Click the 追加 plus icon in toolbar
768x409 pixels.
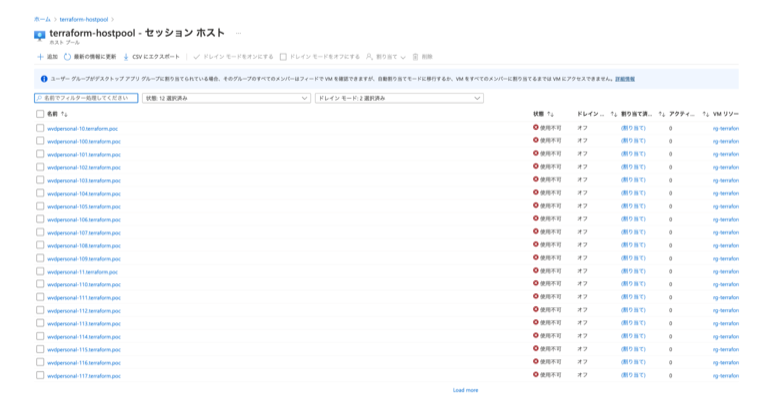click(40, 57)
